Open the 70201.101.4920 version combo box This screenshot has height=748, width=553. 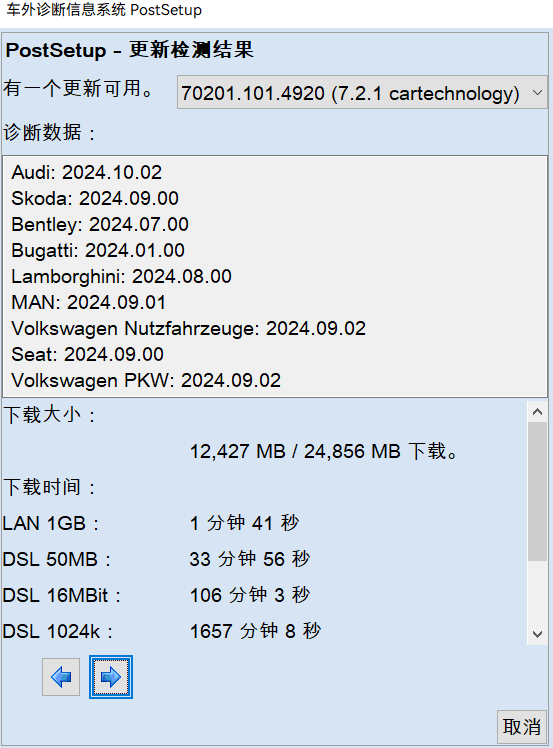[362, 93]
